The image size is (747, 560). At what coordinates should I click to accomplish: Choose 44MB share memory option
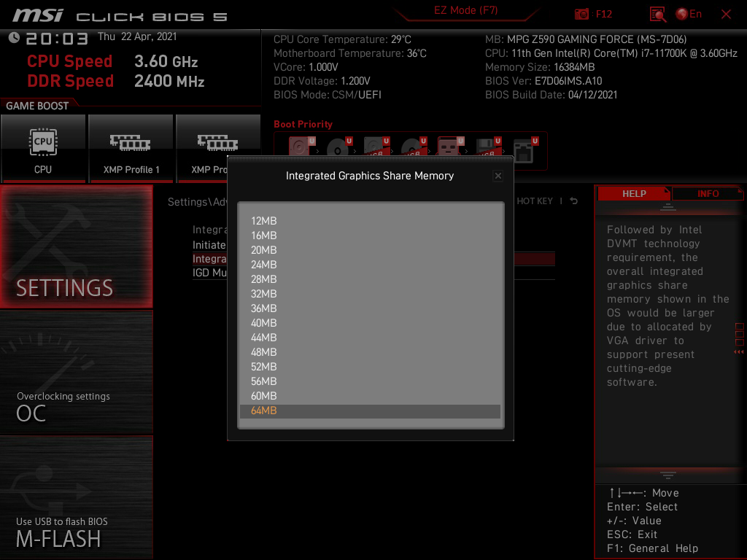point(370,337)
